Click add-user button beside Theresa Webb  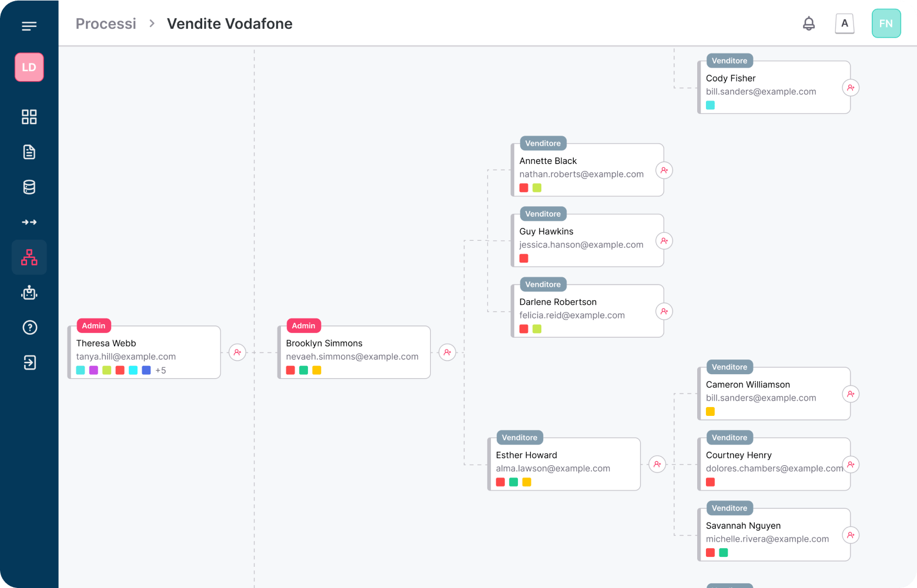(x=237, y=352)
